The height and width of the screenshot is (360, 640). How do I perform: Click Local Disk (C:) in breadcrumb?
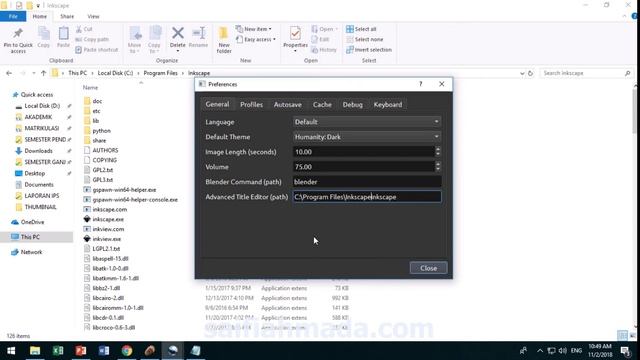(115, 73)
